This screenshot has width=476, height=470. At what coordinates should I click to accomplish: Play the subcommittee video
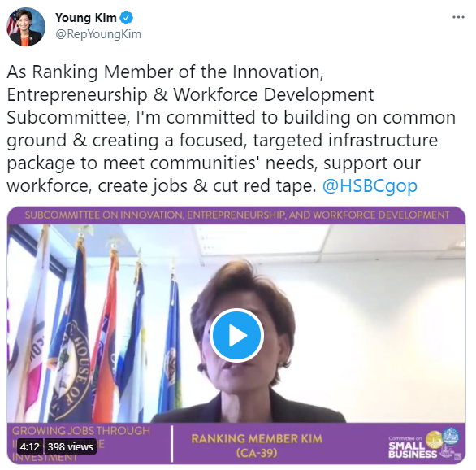(x=236, y=335)
